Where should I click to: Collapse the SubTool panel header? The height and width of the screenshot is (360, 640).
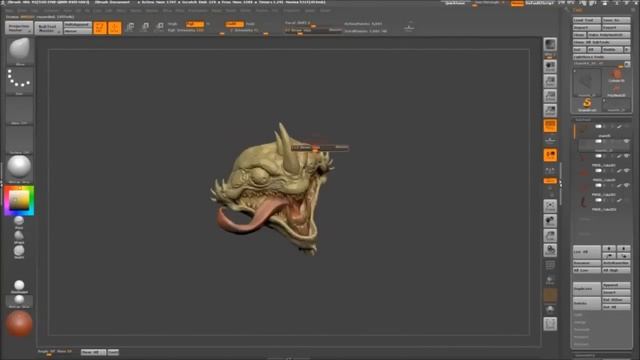(583, 120)
